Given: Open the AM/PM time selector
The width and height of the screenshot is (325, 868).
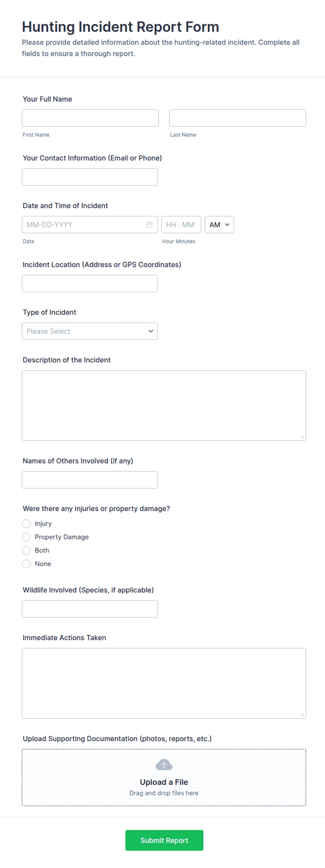Looking at the screenshot, I should click(x=219, y=225).
